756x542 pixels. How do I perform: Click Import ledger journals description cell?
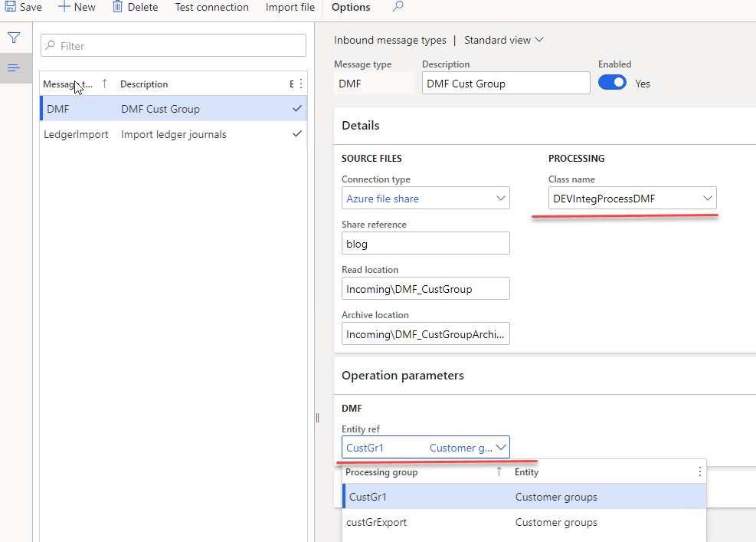tap(174, 134)
